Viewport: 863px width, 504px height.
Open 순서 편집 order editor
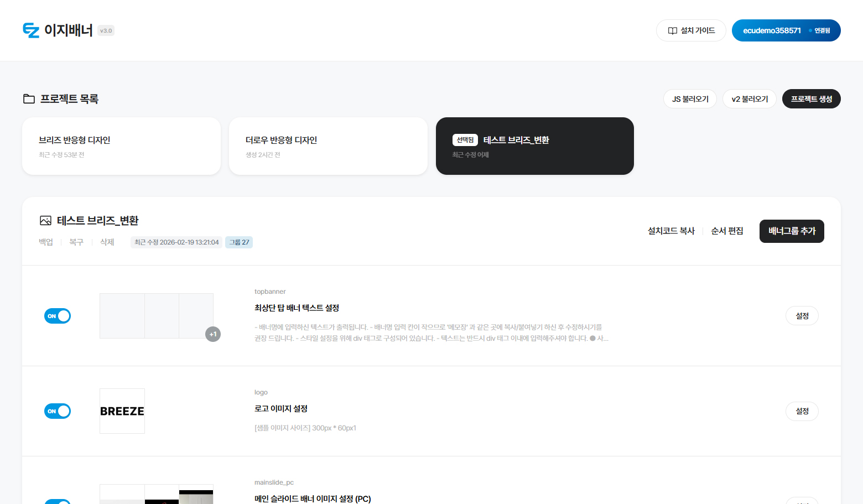point(727,231)
